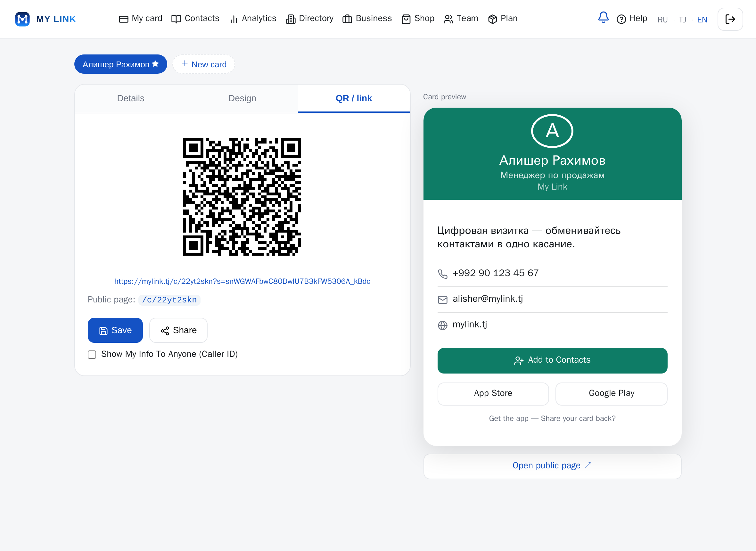756x551 pixels.
Task: Switch to the Details tab
Action: pyautogui.click(x=131, y=98)
